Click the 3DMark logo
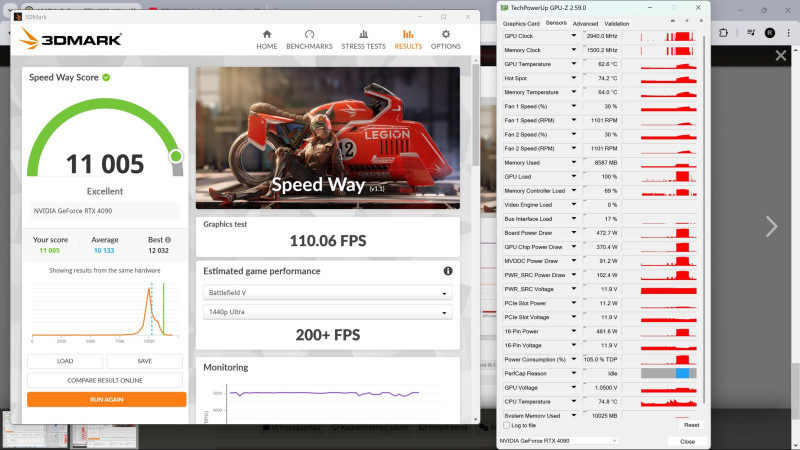This screenshot has width=800, height=450. click(70, 39)
